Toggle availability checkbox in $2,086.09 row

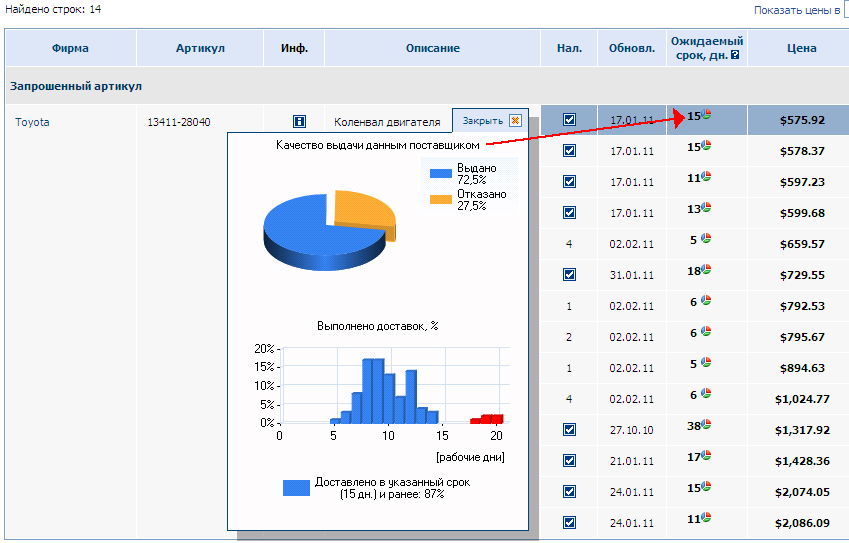[x=569, y=522]
